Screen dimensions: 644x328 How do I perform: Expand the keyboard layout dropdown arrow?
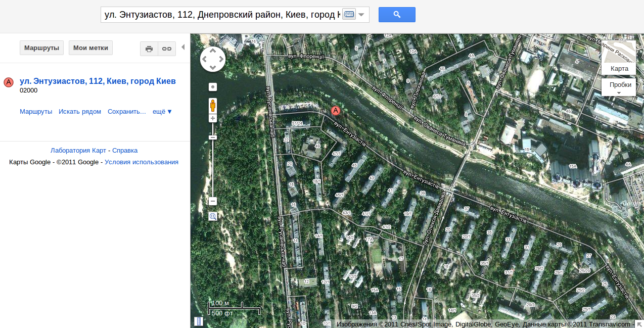pyautogui.click(x=361, y=15)
